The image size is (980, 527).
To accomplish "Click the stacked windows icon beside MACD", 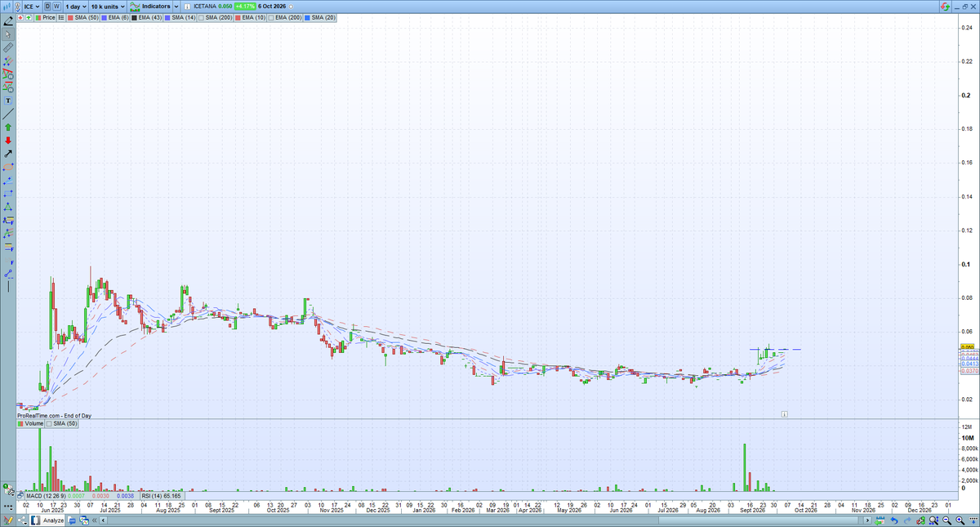I will 20,495.
